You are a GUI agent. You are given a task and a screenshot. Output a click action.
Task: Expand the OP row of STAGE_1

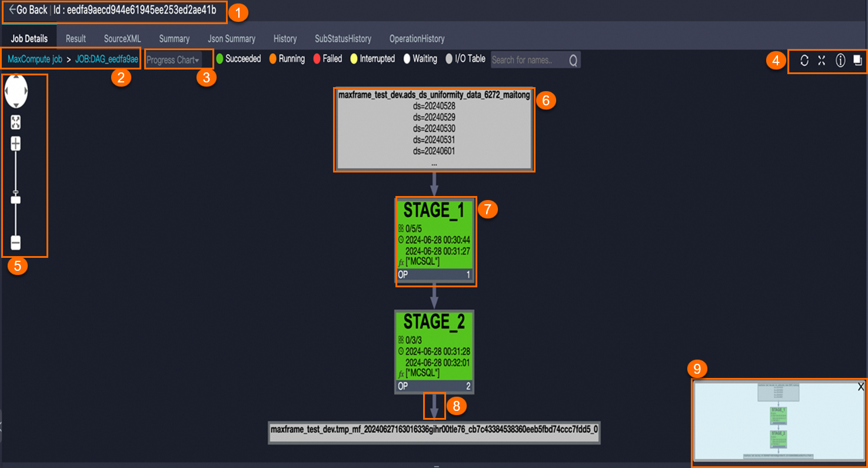(434, 275)
